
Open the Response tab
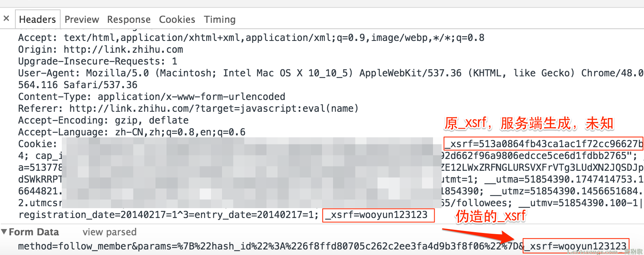(x=129, y=20)
